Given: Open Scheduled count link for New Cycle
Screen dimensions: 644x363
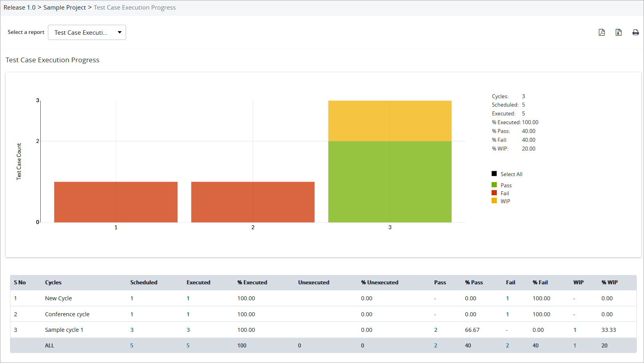Looking at the screenshot, I should 132,298.
